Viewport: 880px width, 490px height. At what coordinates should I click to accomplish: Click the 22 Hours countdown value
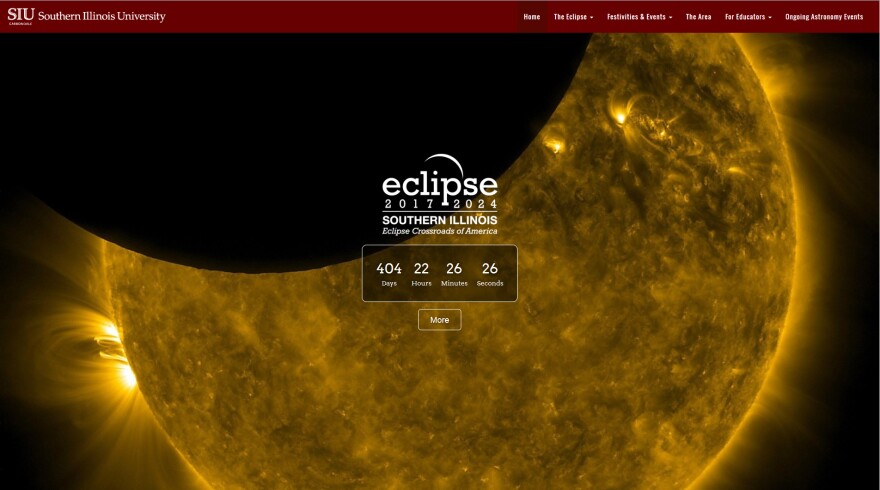click(x=421, y=274)
